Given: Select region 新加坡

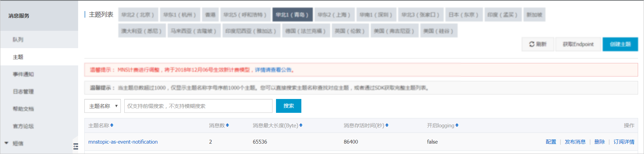Looking at the screenshot, I should [x=534, y=15].
